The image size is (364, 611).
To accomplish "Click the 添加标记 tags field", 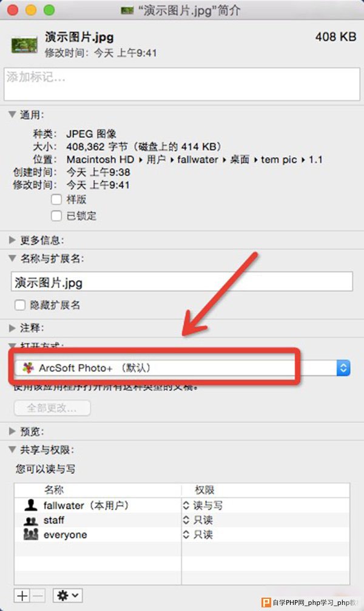I will (x=182, y=84).
